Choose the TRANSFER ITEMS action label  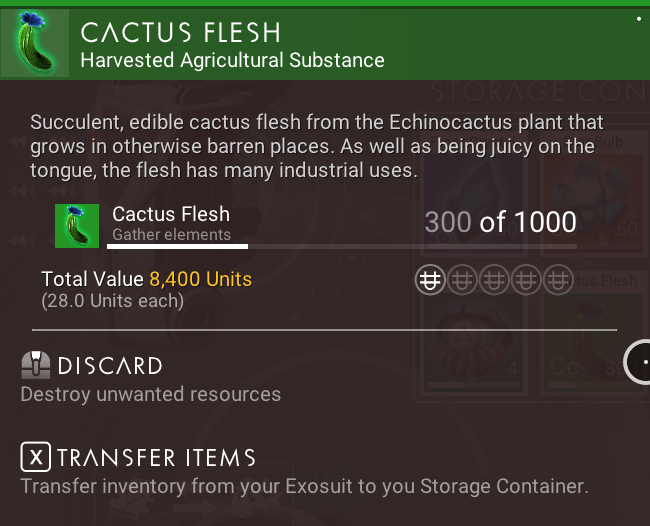(x=156, y=458)
